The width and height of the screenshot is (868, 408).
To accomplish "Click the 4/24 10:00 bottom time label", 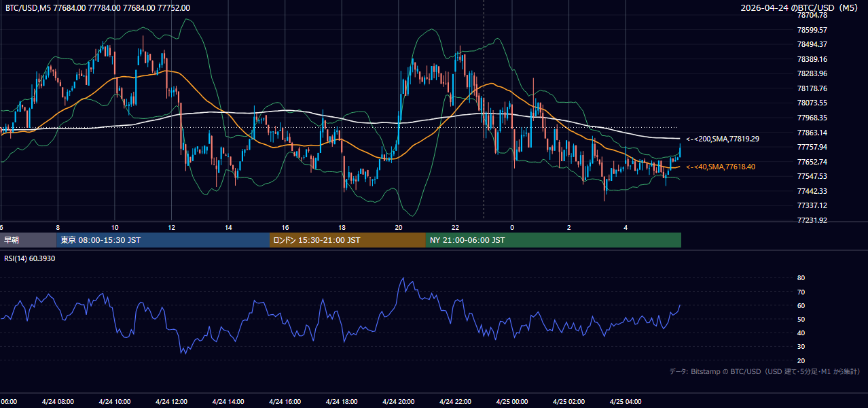I will 115,402.
